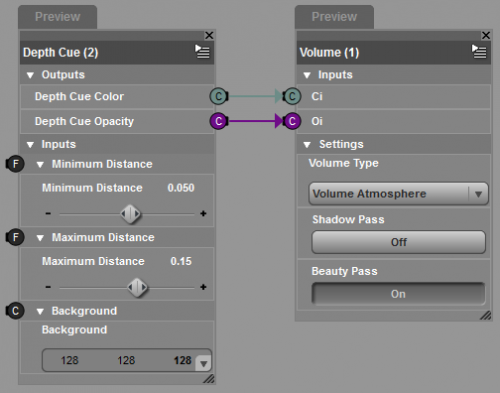500x393 pixels.
Task: Open the Preview tab above Depth Cue
Action: (x=58, y=17)
